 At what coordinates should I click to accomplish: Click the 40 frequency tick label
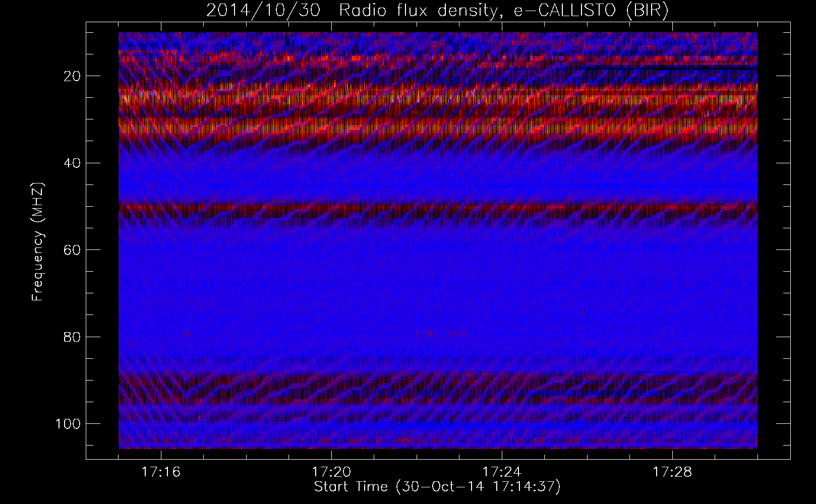72,163
